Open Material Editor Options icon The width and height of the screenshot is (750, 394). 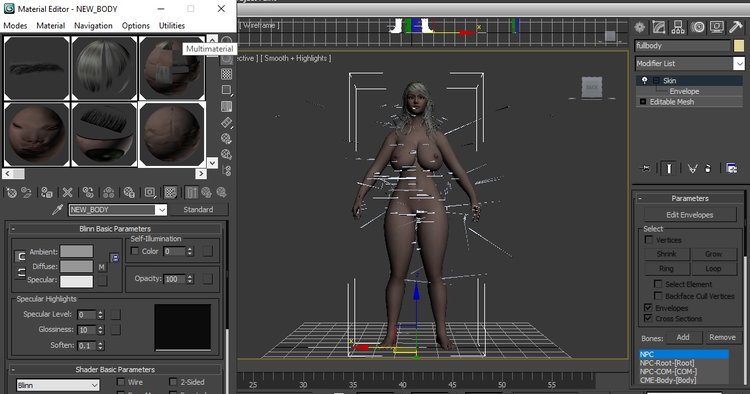[x=227, y=139]
